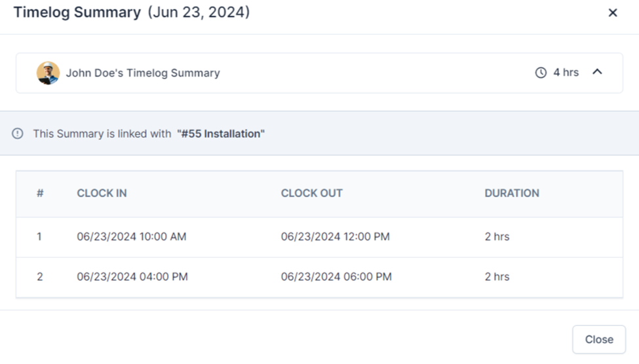This screenshot has width=639, height=364.
Task: Click John Doe's avatar picture
Action: tap(48, 73)
